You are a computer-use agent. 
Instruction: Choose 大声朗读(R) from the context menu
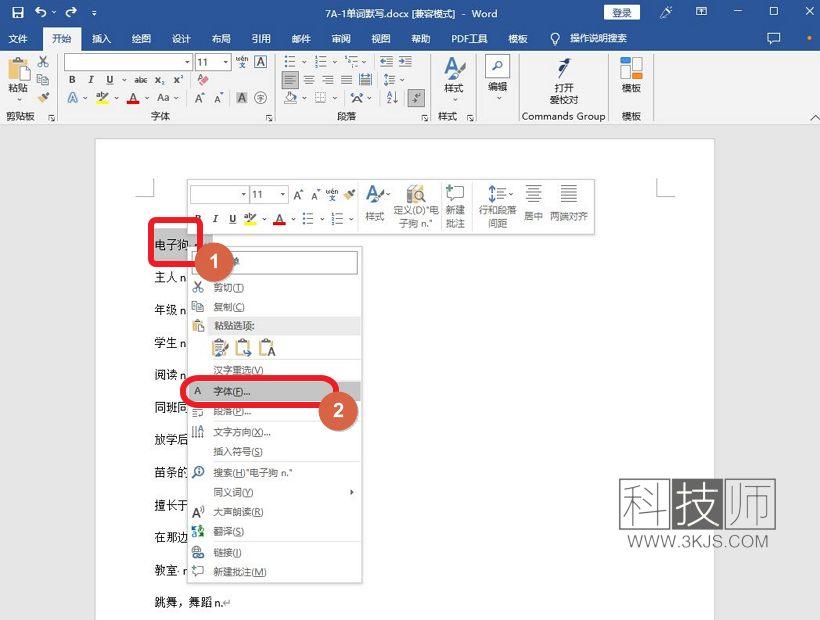(275, 512)
